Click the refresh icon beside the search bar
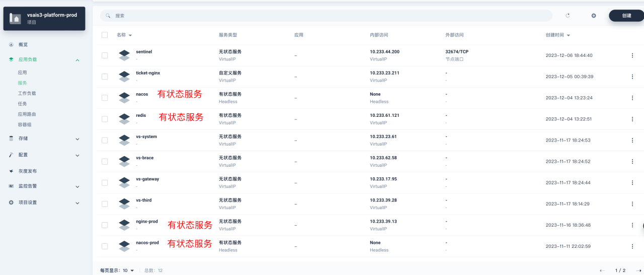Image resolution: width=644 pixels, height=275 pixels. click(568, 16)
